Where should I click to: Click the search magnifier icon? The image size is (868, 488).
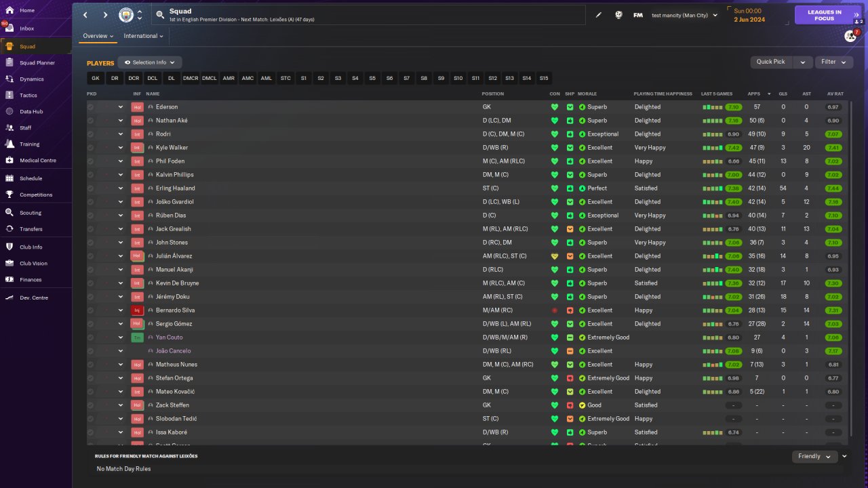[x=160, y=14]
